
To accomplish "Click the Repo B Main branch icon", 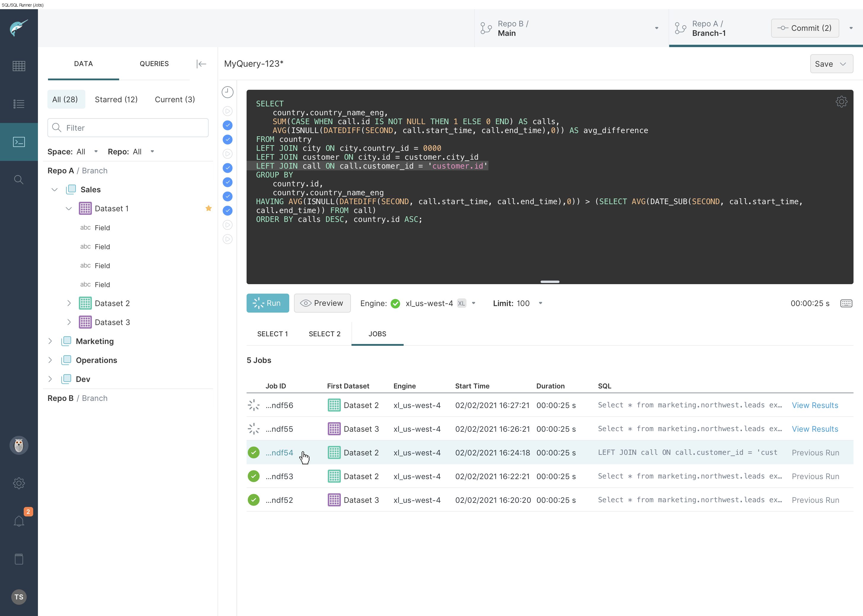I will tap(486, 28).
